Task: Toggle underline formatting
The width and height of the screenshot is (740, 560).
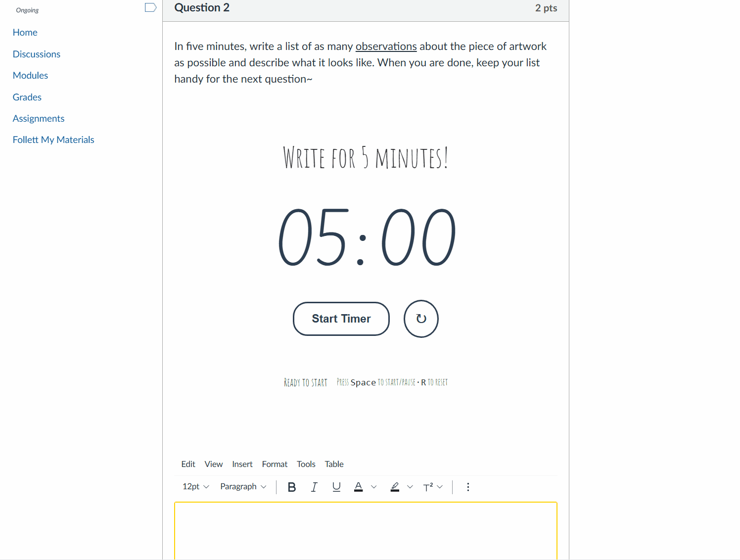Action: click(x=336, y=487)
